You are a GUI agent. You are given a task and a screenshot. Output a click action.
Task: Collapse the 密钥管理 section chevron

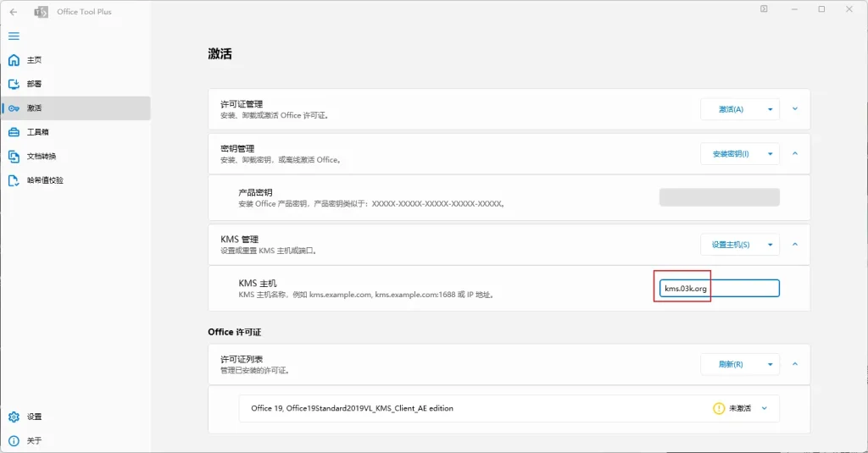(x=795, y=154)
